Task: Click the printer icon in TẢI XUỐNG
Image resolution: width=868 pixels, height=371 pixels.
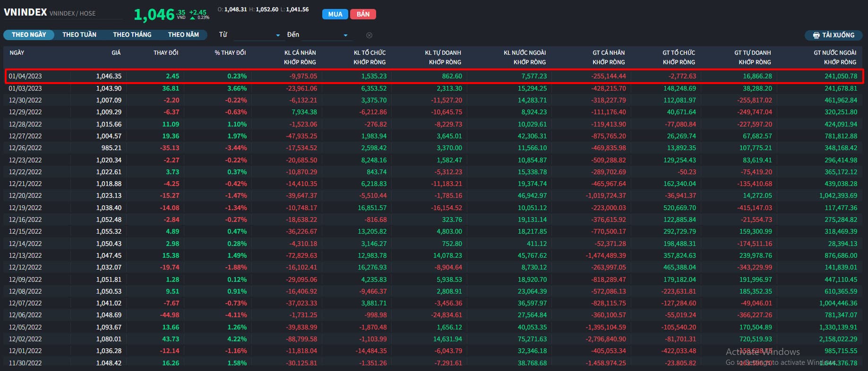Action: [x=816, y=35]
